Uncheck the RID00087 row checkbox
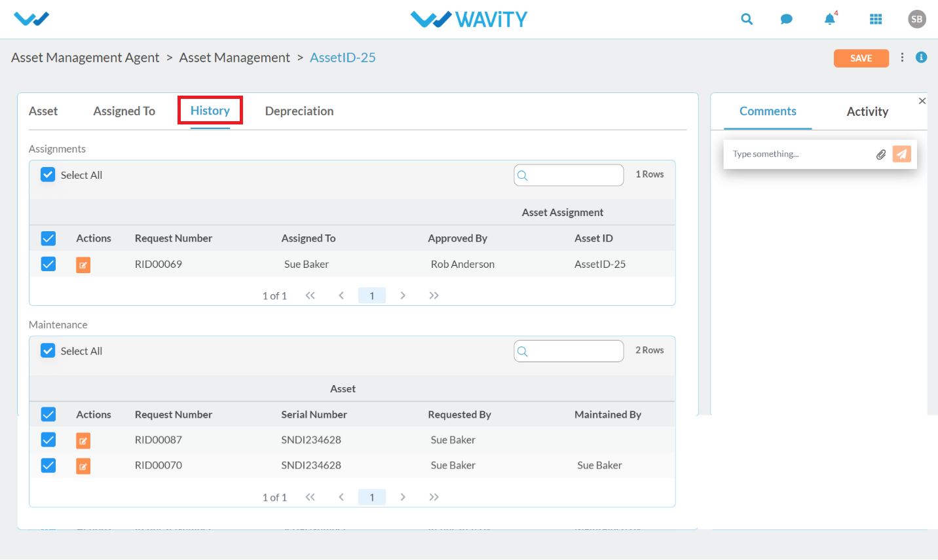 [48, 439]
